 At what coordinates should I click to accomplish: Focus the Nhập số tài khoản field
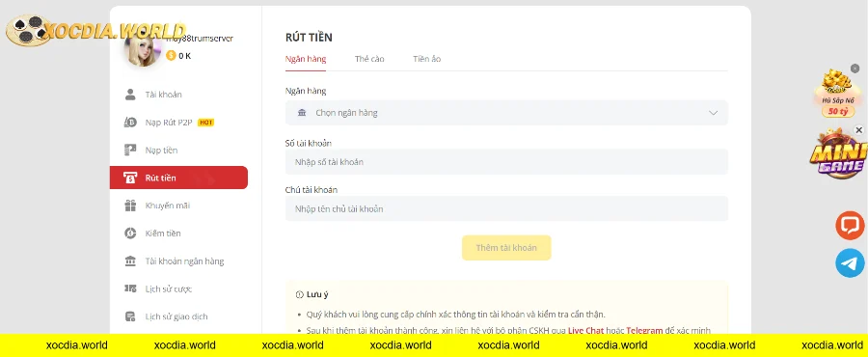pos(506,162)
